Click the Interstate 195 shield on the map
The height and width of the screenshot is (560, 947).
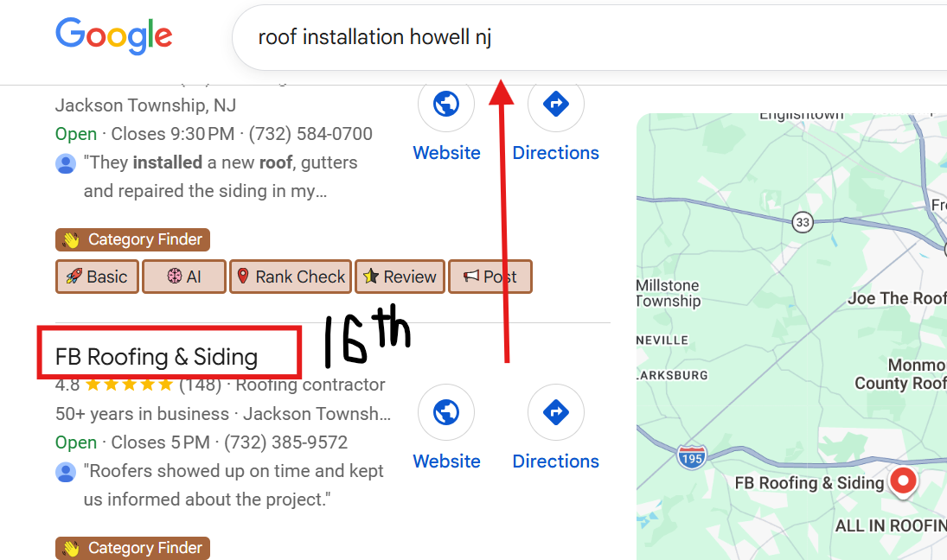691,455
